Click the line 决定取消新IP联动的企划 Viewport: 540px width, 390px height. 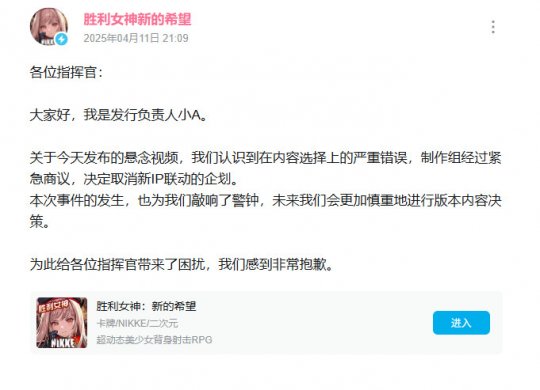(160, 179)
